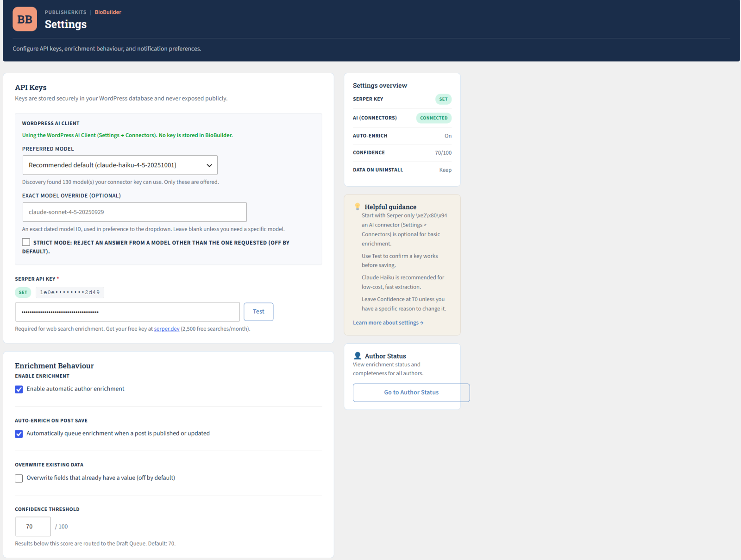Image resolution: width=741 pixels, height=560 pixels.
Task: Click the Settings overview heading
Action: coord(380,86)
